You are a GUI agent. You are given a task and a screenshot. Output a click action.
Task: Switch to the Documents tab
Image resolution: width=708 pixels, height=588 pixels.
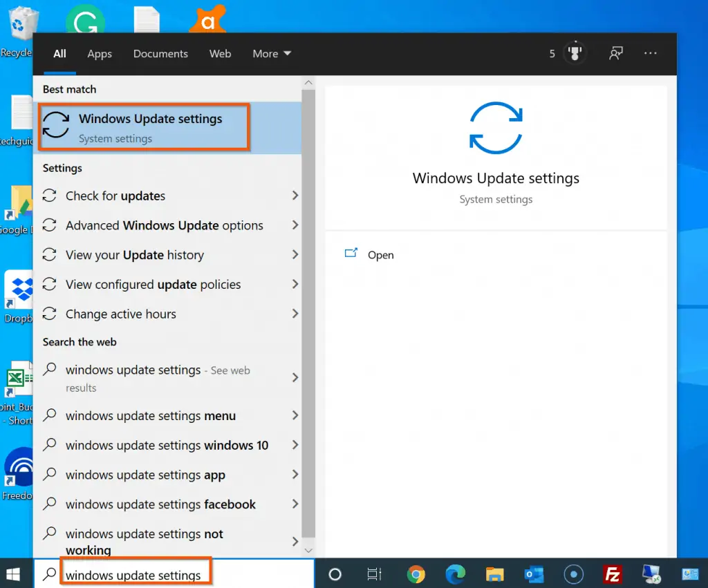pyautogui.click(x=160, y=53)
